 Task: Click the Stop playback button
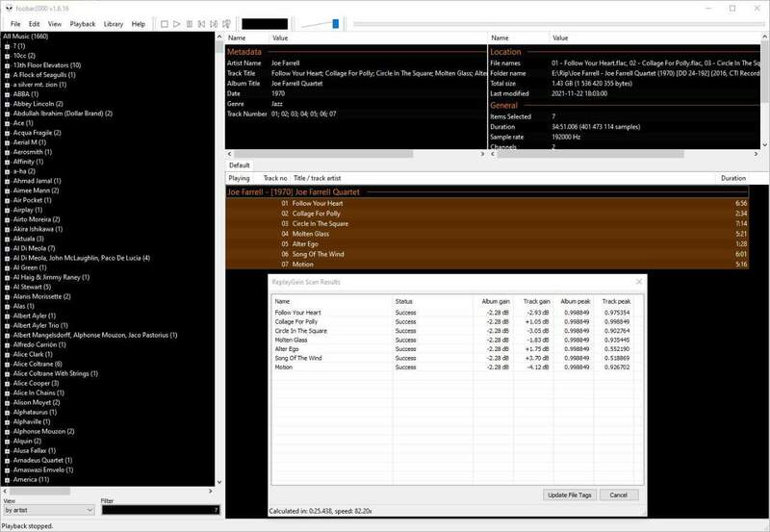165,23
